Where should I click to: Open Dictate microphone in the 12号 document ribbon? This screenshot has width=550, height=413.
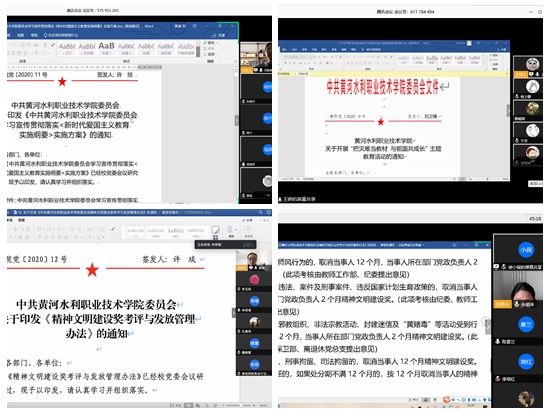click(x=230, y=230)
